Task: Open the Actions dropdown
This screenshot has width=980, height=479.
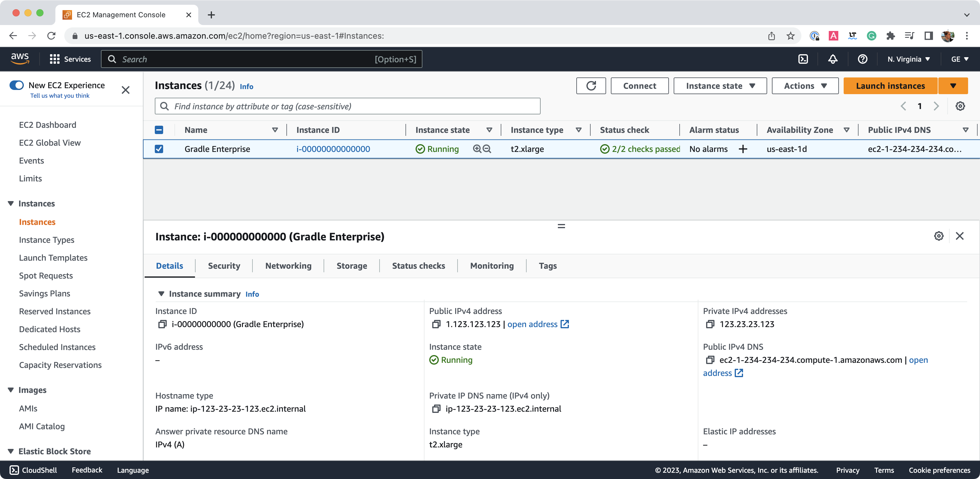Action: (805, 86)
